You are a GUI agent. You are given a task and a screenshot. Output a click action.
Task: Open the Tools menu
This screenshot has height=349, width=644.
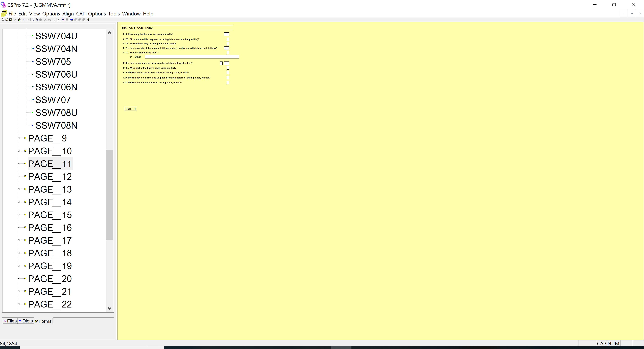114,14
